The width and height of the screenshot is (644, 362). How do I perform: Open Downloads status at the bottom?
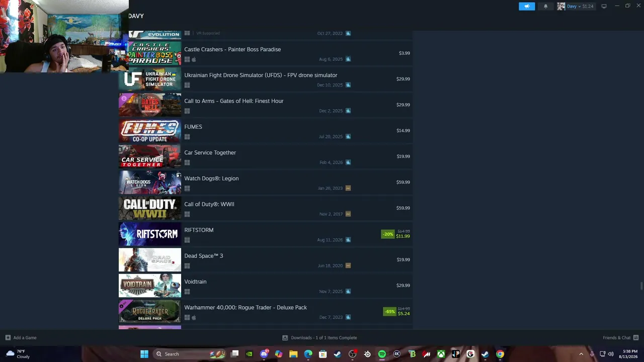pyautogui.click(x=319, y=338)
